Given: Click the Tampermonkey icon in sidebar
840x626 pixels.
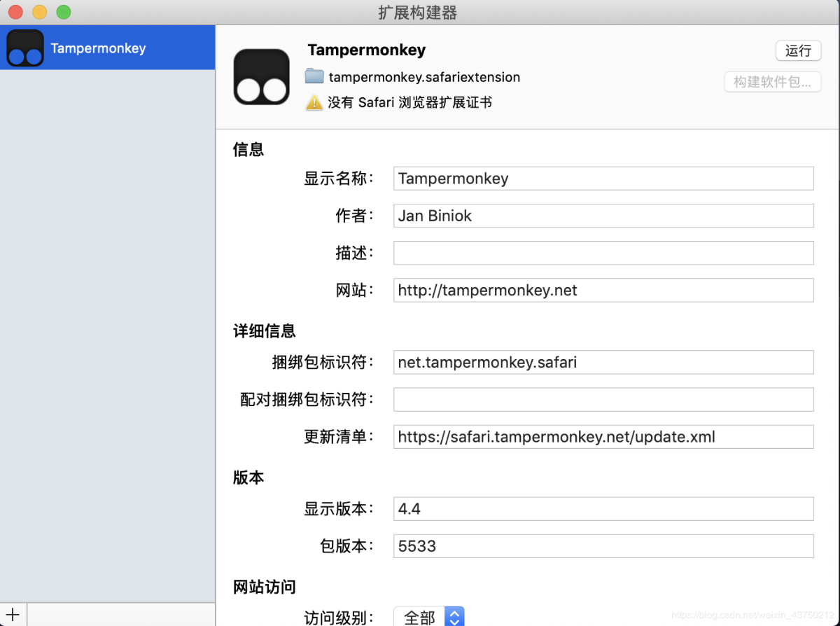Looking at the screenshot, I should [x=25, y=48].
